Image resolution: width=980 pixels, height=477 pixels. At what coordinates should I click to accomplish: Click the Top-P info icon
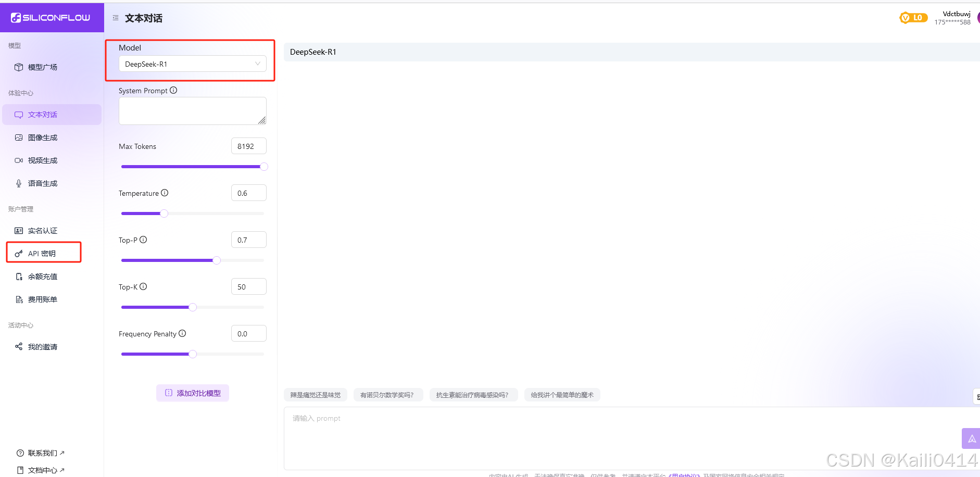click(143, 240)
